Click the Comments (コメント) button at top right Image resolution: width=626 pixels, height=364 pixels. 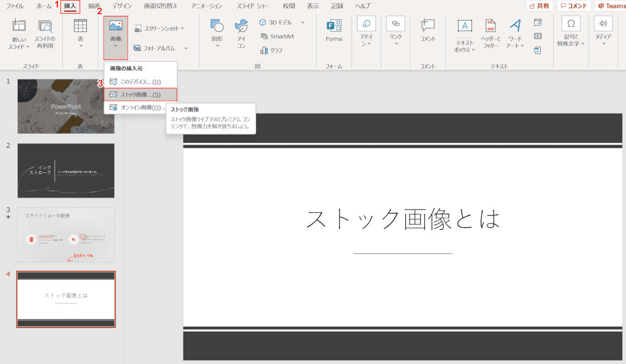point(574,6)
